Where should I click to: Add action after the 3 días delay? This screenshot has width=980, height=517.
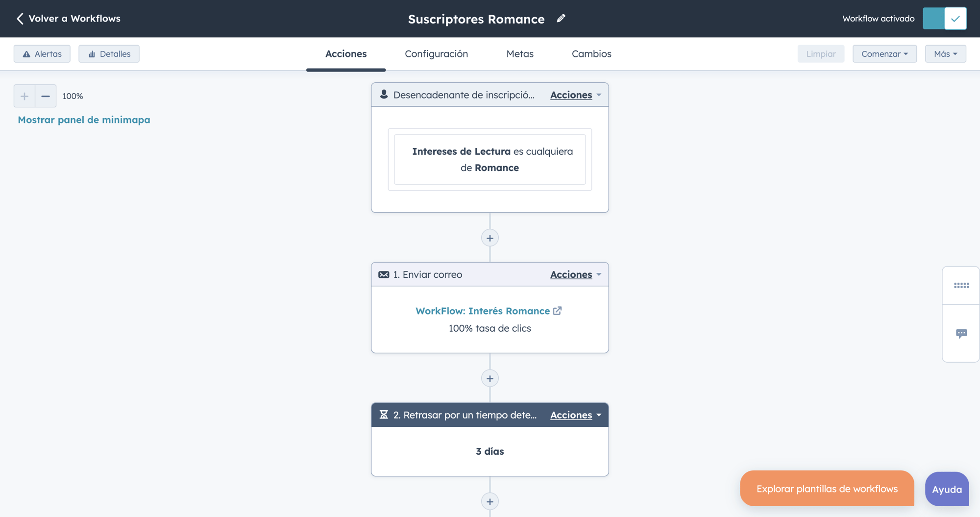point(490,502)
